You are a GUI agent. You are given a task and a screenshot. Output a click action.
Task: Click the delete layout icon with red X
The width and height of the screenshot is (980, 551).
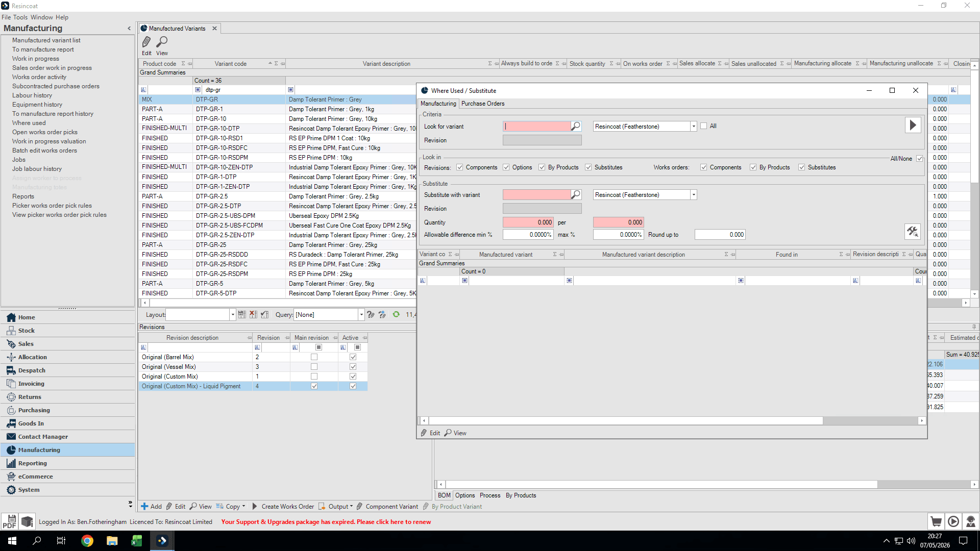tap(253, 315)
